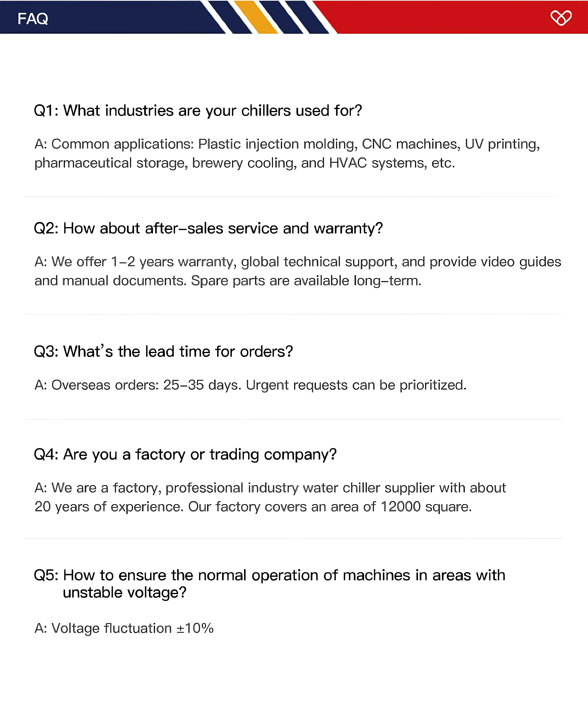This screenshot has height=726, width=588.
Task: Click the orange stripe in the banner
Action: coord(256,17)
